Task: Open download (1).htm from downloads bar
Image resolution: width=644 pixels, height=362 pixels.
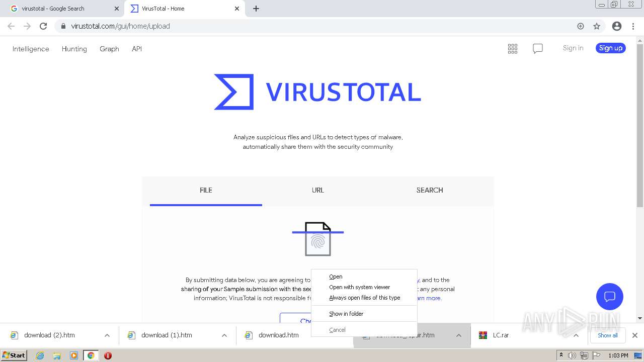Action: coord(167,335)
